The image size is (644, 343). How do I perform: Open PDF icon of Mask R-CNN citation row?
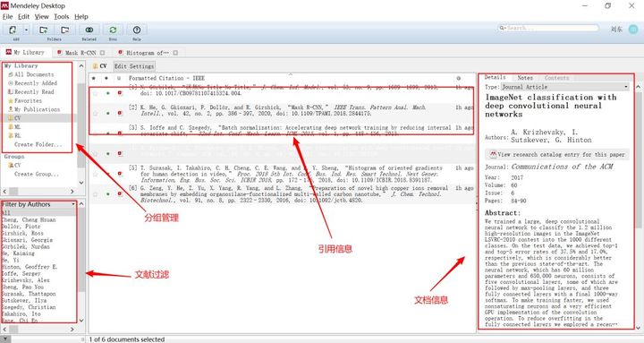tap(120, 113)
